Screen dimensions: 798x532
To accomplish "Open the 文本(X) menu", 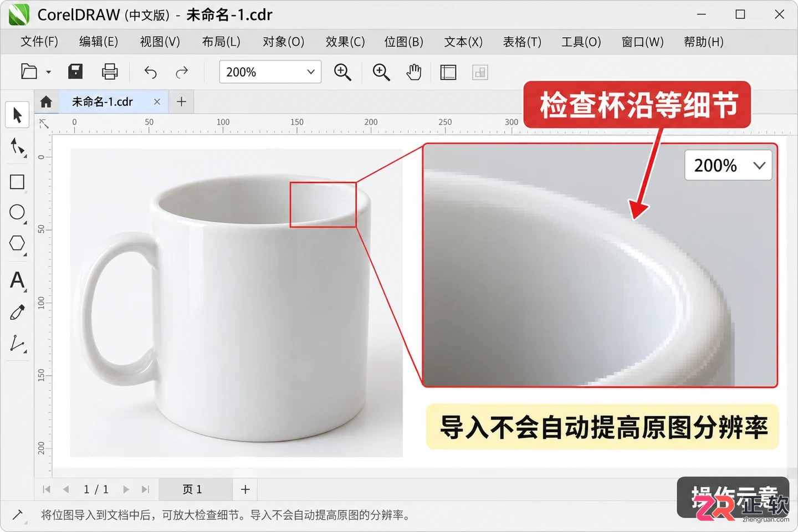I will pos(463,42).
